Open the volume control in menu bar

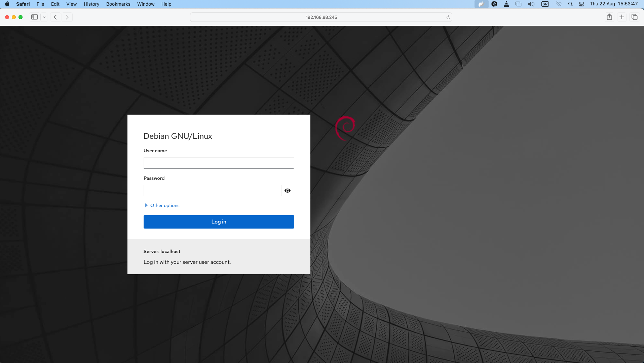point(531,4)
